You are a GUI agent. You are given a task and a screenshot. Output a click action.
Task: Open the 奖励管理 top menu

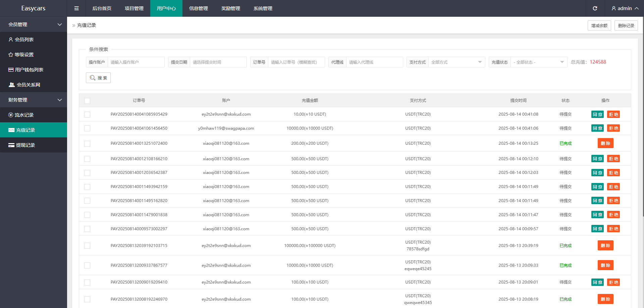click(231, 8)
